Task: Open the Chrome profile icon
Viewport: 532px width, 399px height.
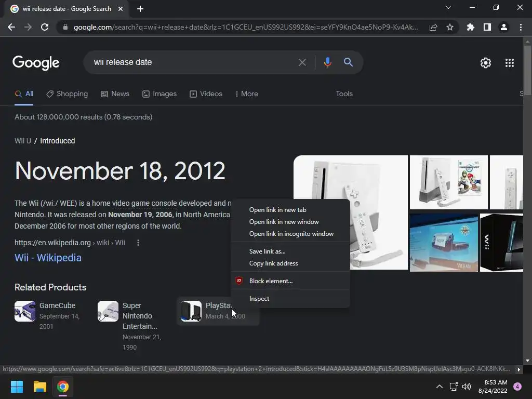Action: pyautogui.click(x=504, y=27)
